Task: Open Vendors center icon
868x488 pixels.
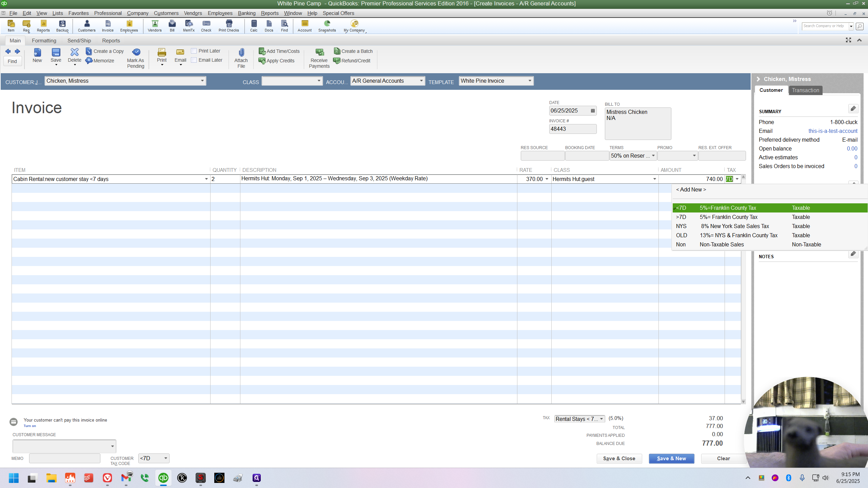Action: (x=155, y=26)
